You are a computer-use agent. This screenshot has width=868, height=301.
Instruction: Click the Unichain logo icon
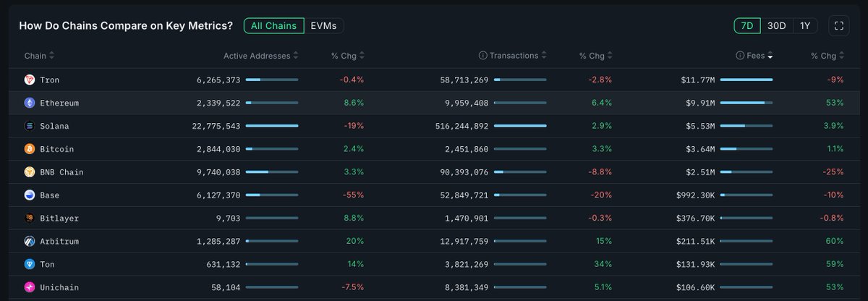(30, 287)
